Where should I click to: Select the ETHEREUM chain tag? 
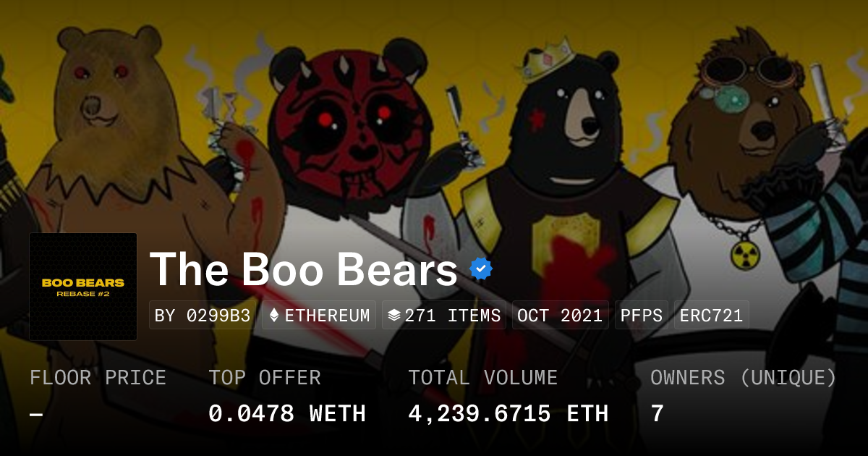click(319, 316)
